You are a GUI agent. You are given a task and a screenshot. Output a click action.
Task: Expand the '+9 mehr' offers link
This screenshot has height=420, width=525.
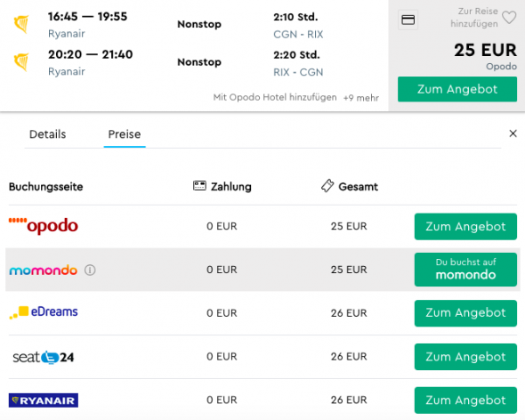pos(361,98)
